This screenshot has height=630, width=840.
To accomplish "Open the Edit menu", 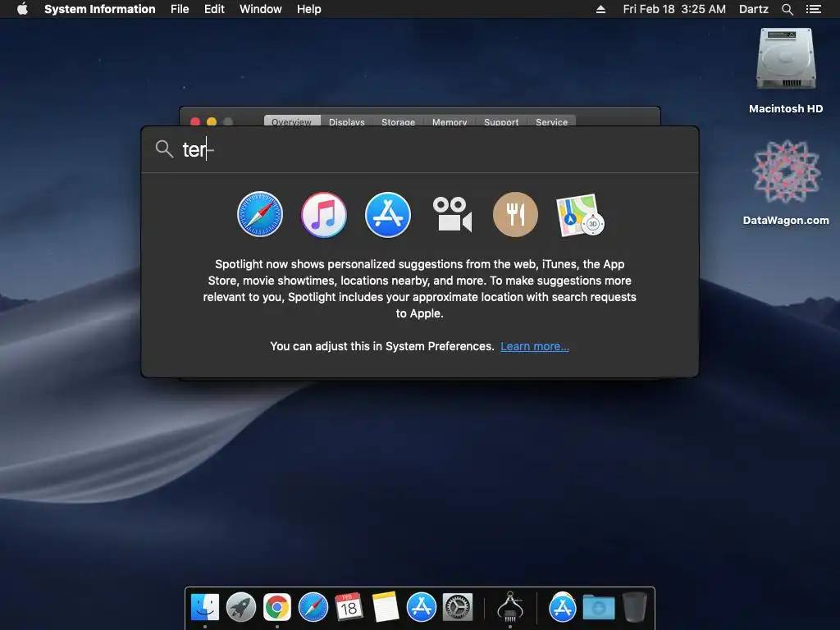I will point(214,9).
